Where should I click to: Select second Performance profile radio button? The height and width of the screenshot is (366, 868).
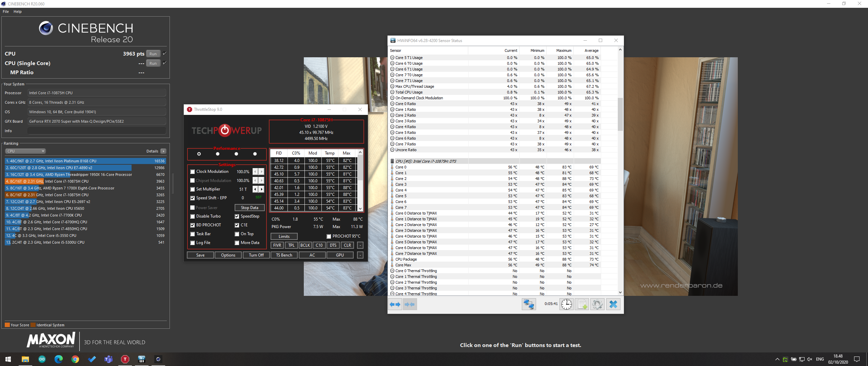click(x=218, y=154)
